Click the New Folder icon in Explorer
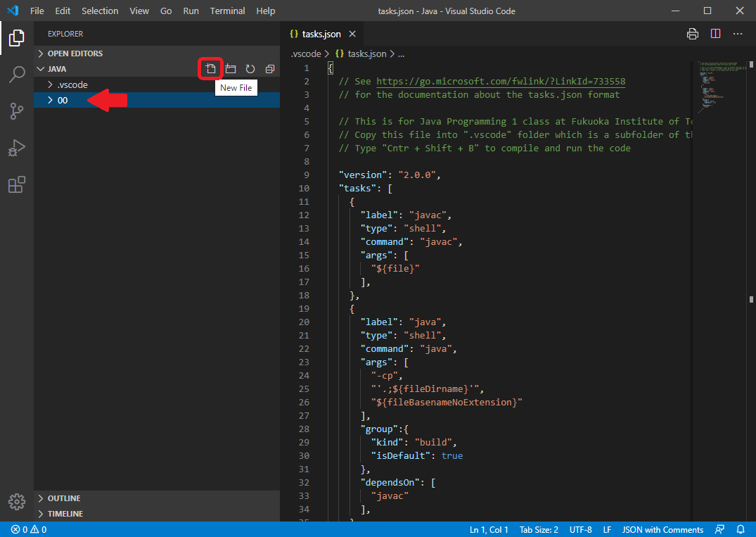The height and width of the screenshot is (537, 756). (231, 69)
